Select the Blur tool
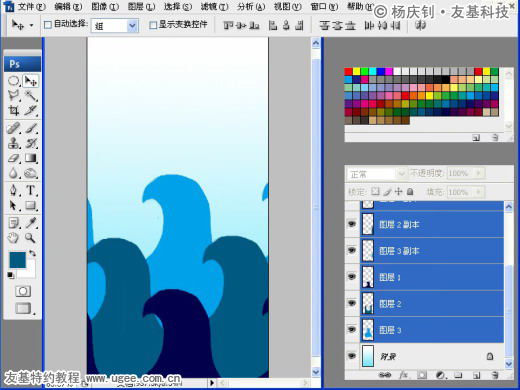520x390 pixels. 14,173
